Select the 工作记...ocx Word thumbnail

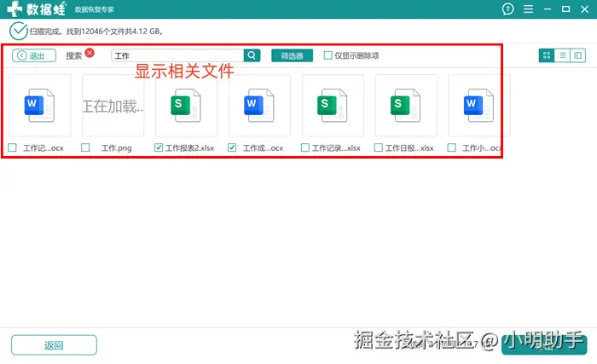click(40, 105)
